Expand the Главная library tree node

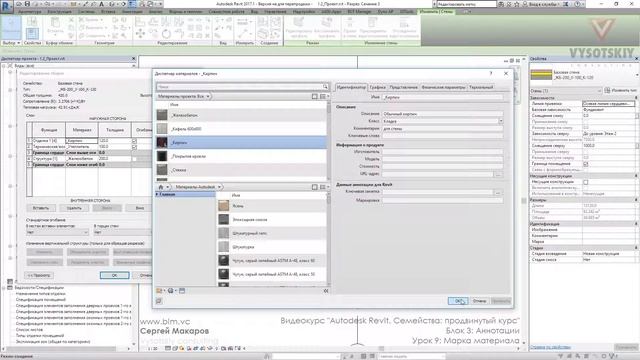[158, 195]
